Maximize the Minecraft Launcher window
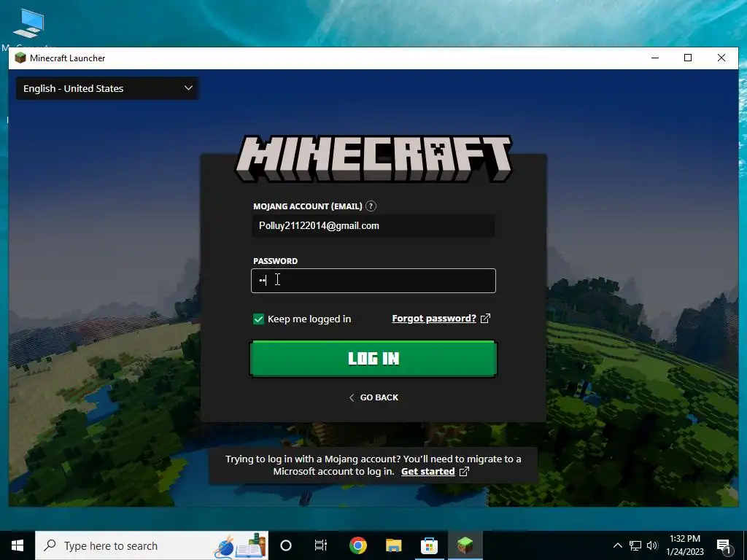The image size is (747, 560). tap(688, 58)
